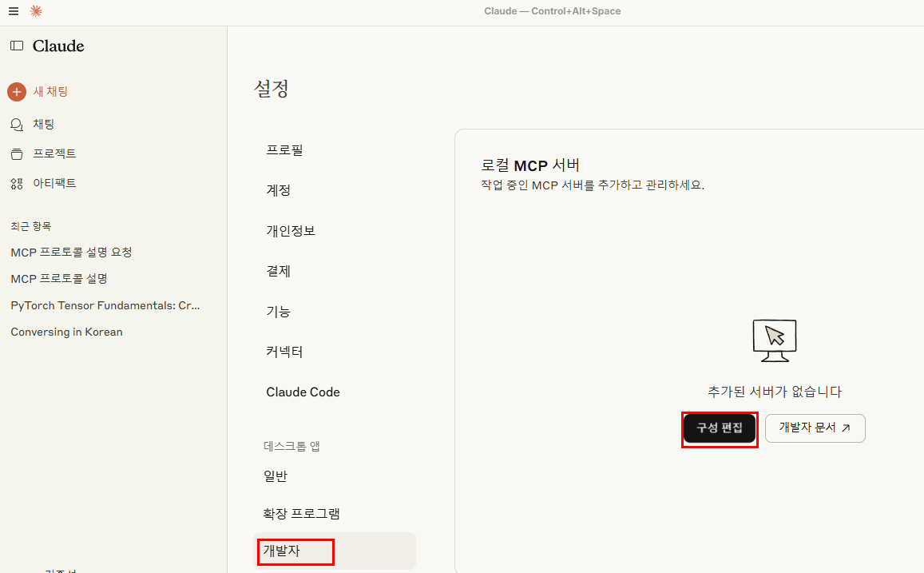Open the hamburger menu in title bar
Image resolution: width=924 pixels, height=573 pixels.
pyautogui.click(x=14, y=11)
